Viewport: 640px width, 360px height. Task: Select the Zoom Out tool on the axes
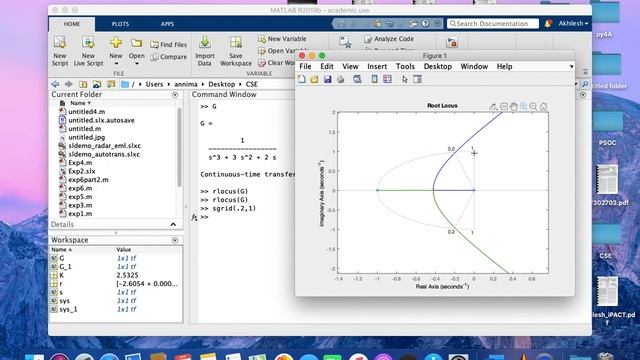(533, 107)
